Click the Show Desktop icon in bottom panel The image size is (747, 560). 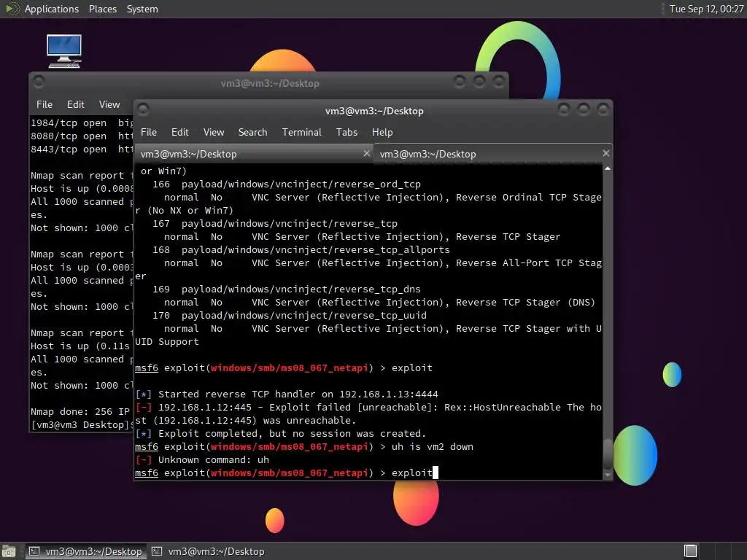point(9,551)
